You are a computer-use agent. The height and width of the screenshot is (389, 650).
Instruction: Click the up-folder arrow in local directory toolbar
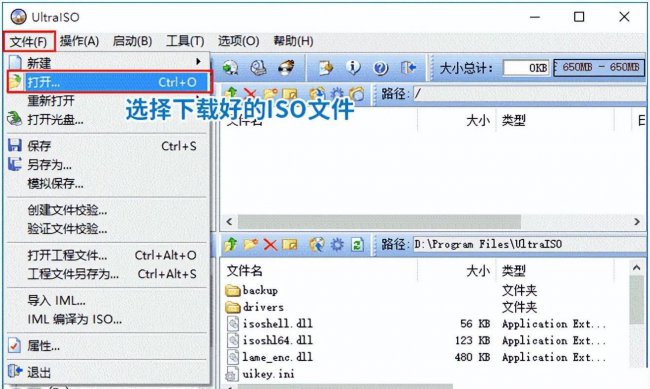point(231,245)
